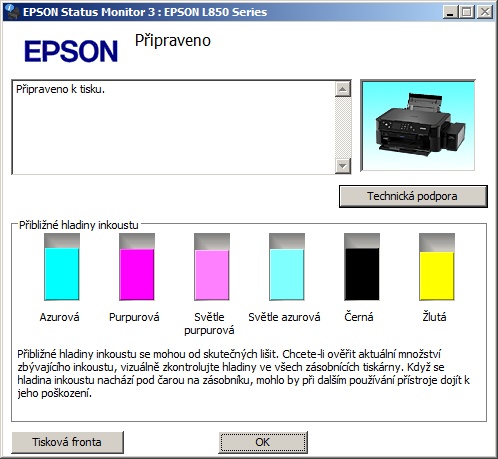Click the Black (Černá) ink level icon
The height and width of the screenshot is (459, 498).
pyautogui.click(x=362, y=267)
